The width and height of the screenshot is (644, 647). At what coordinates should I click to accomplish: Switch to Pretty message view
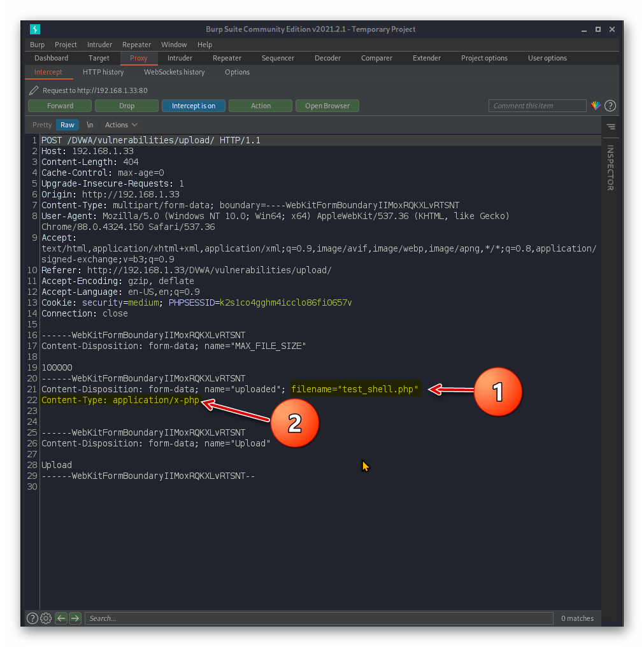[x=41, y=125]
